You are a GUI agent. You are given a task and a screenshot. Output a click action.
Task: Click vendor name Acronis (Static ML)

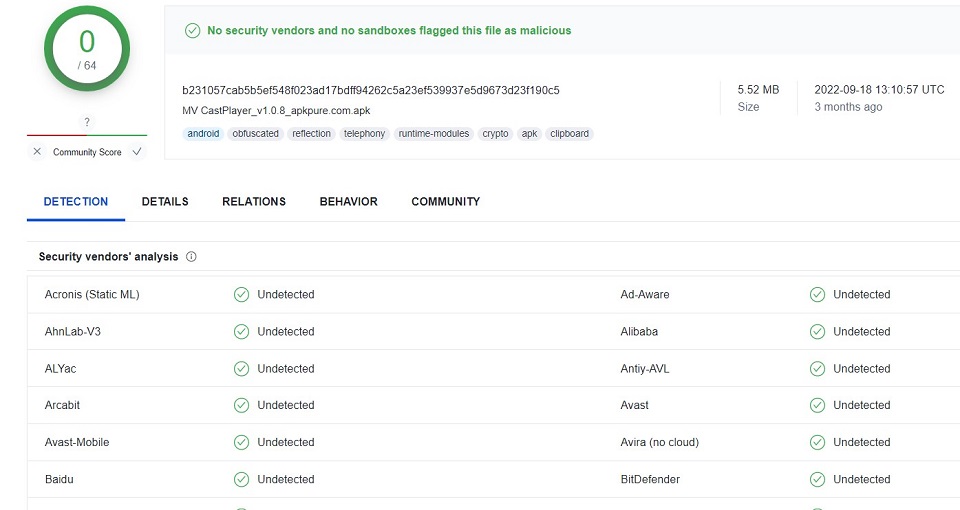[x=92, y=294]
